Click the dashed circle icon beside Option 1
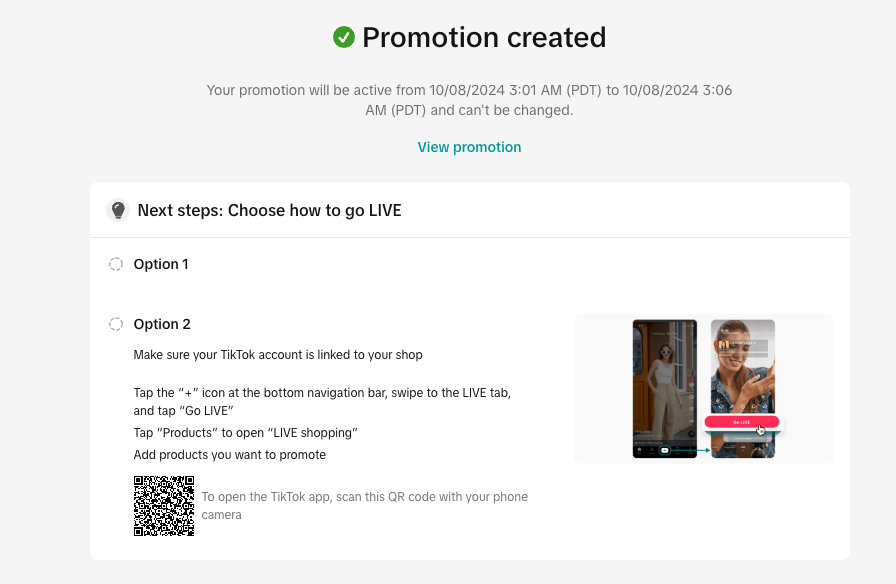The width and height of the screenshot is (896, 584). (116, 264)
